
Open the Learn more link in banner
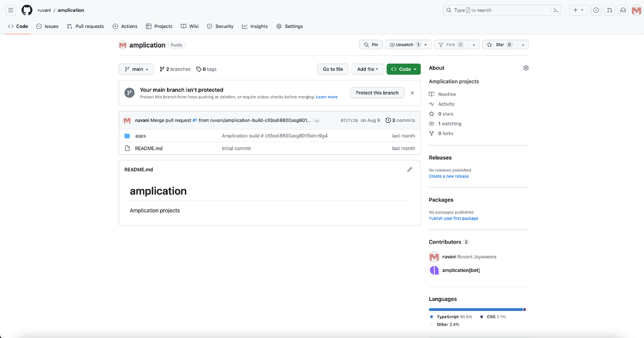(327, 97)
